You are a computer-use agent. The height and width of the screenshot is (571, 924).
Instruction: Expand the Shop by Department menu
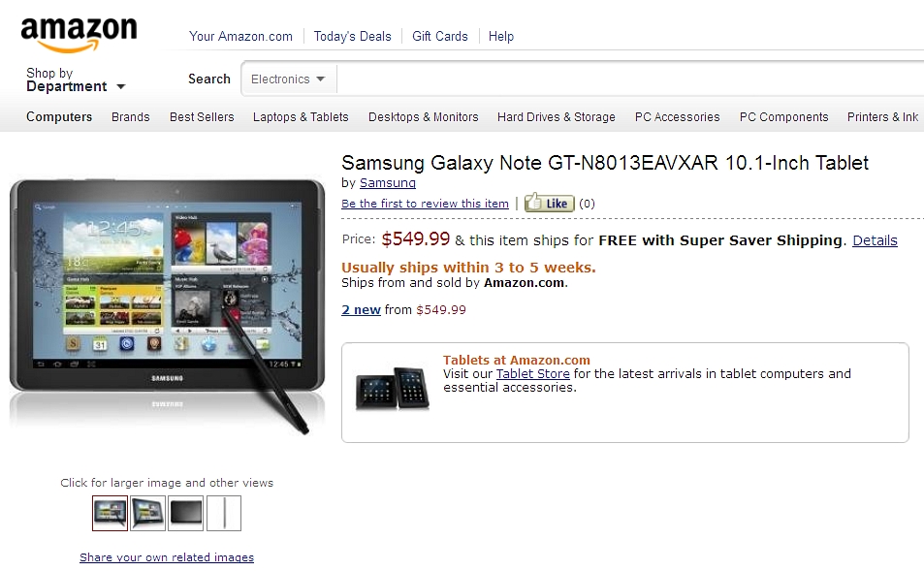76,80
